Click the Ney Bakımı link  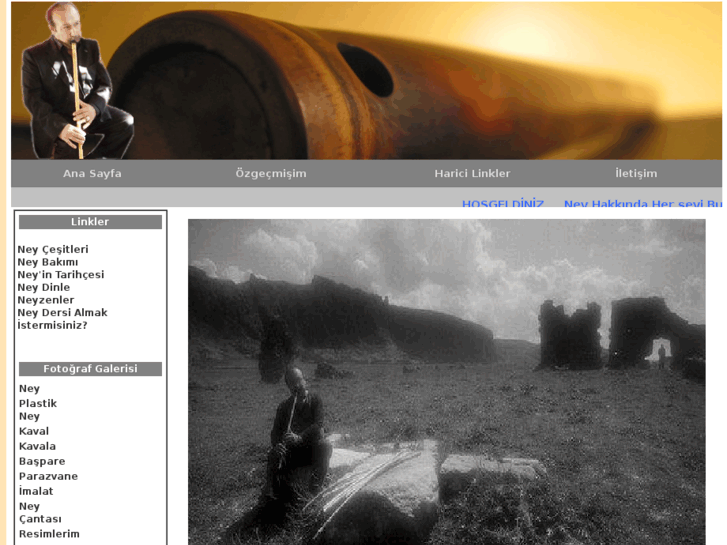tap(48, 262)
